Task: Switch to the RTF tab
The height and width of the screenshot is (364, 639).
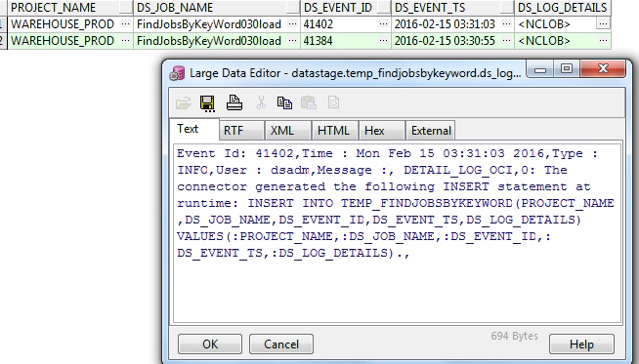Action: pyautogui.click(x=241, y=131)
